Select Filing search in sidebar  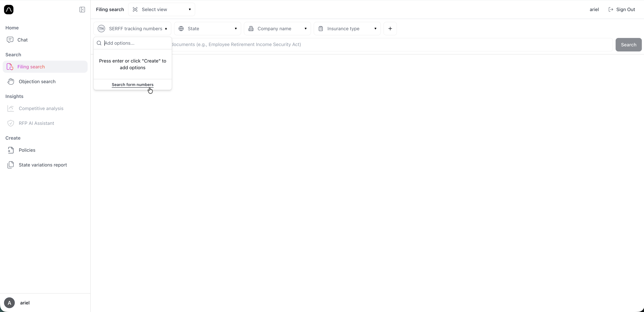click(x=31, y=67)
